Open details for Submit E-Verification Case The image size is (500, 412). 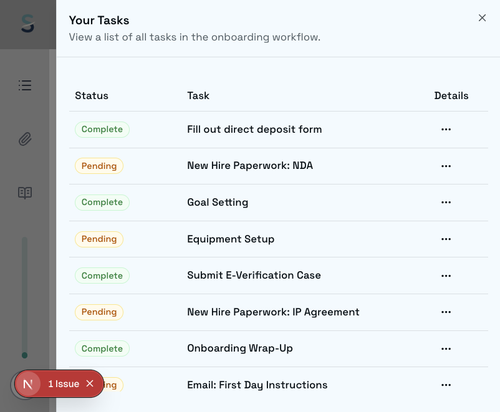pos(446,276)
